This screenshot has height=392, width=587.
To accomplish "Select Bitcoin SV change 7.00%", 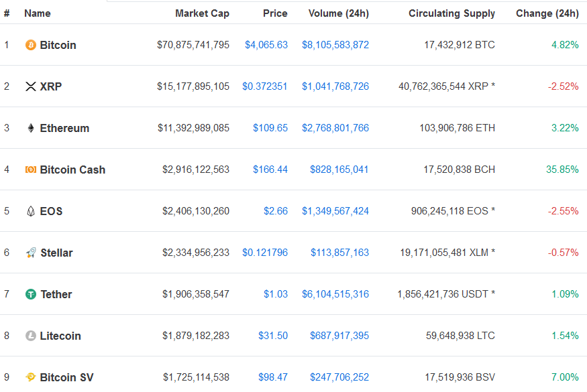I will [x=565, y=377].
